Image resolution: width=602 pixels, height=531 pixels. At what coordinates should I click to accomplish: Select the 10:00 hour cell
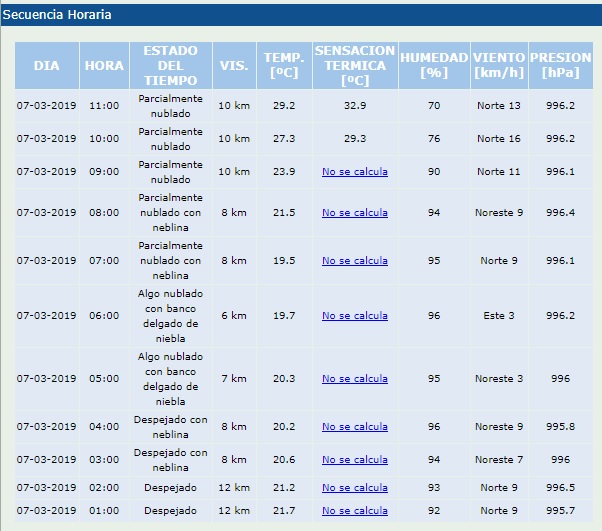104,139
